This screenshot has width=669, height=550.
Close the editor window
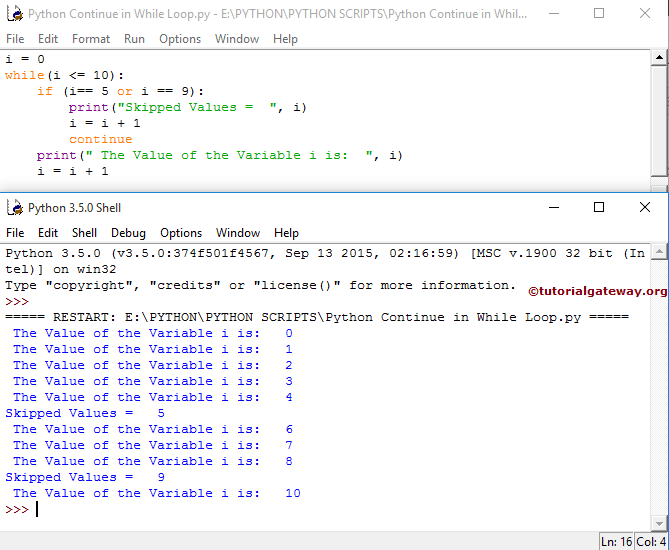point(645,14)
